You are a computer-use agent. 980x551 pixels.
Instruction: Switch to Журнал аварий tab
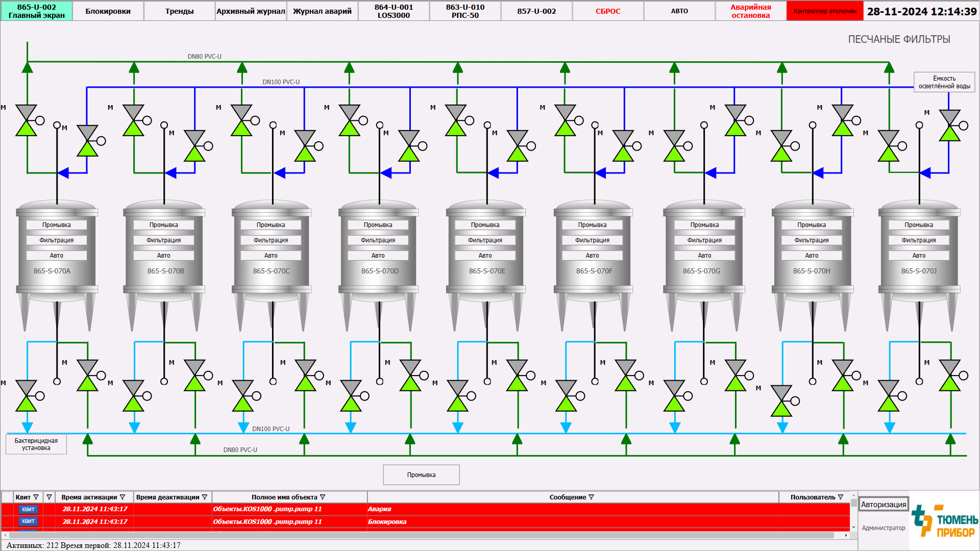[x=322, y=11]
